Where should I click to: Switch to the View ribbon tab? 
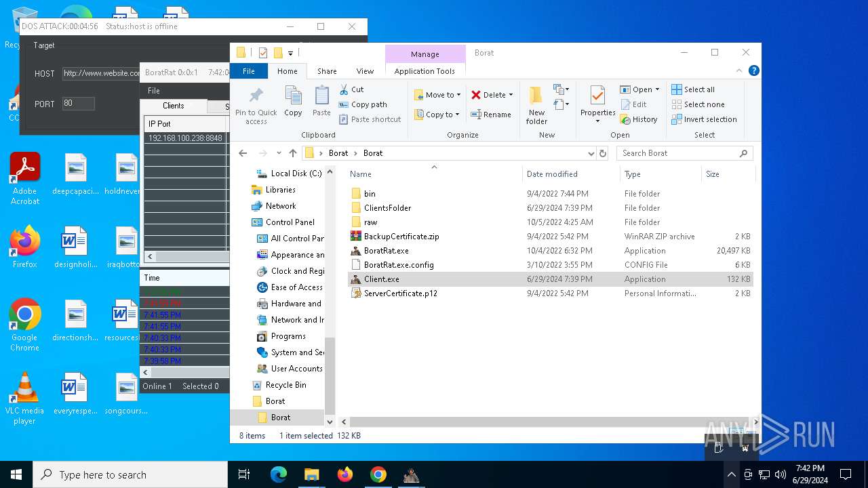coord(365,71)
